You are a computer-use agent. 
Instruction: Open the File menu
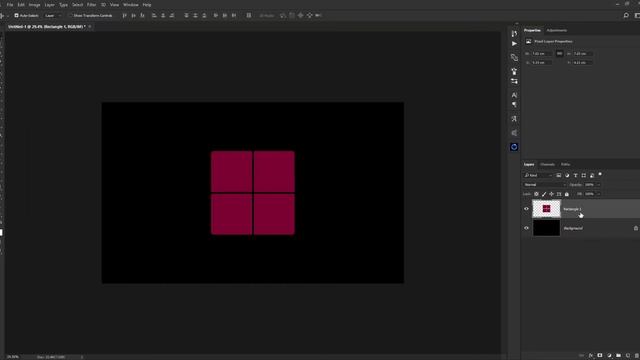(x=10, y=5)
